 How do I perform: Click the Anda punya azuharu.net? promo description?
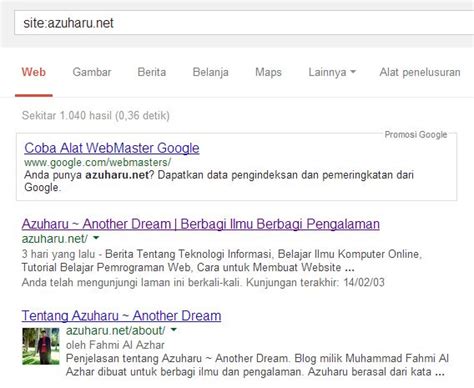point(219,181)
